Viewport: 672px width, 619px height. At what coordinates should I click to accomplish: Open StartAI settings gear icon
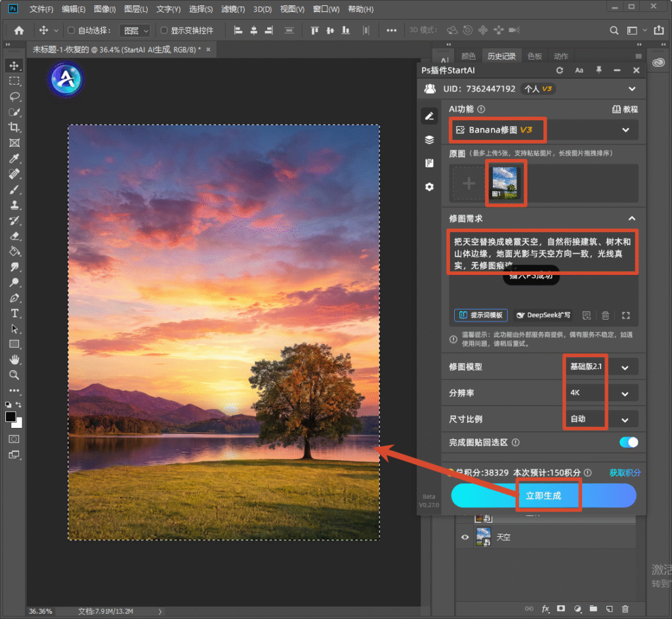(429, 187)
